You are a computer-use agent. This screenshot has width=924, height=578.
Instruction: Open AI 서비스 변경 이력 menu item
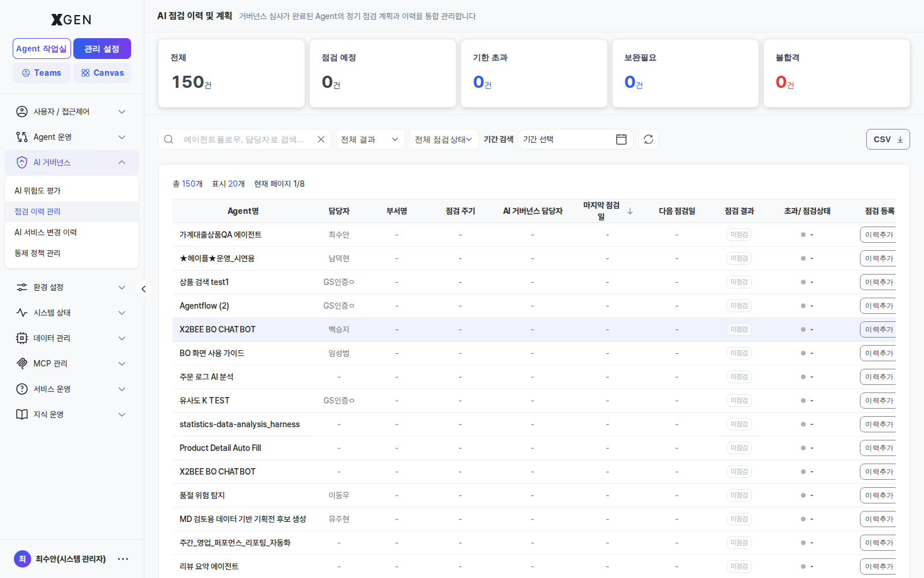pos(72,232)
